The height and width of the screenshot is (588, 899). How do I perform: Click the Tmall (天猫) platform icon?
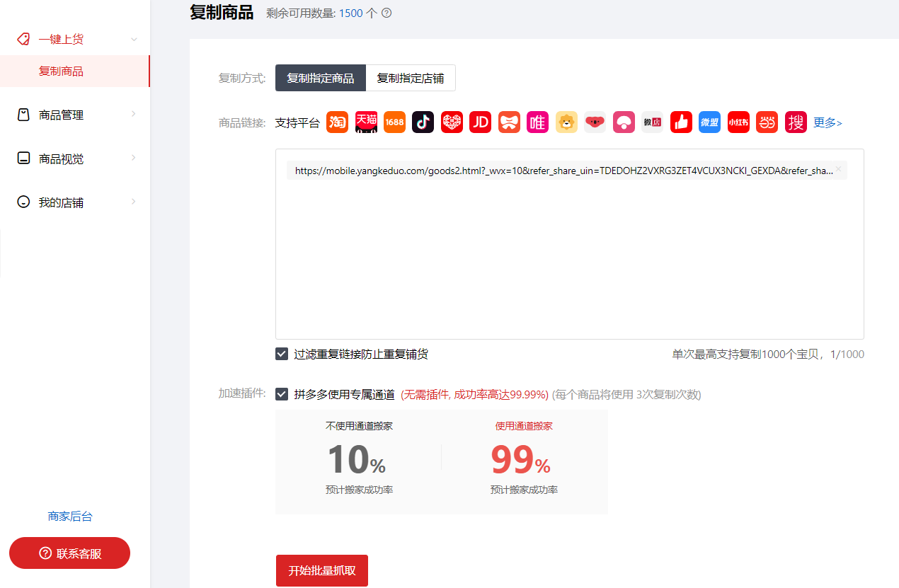366,122
